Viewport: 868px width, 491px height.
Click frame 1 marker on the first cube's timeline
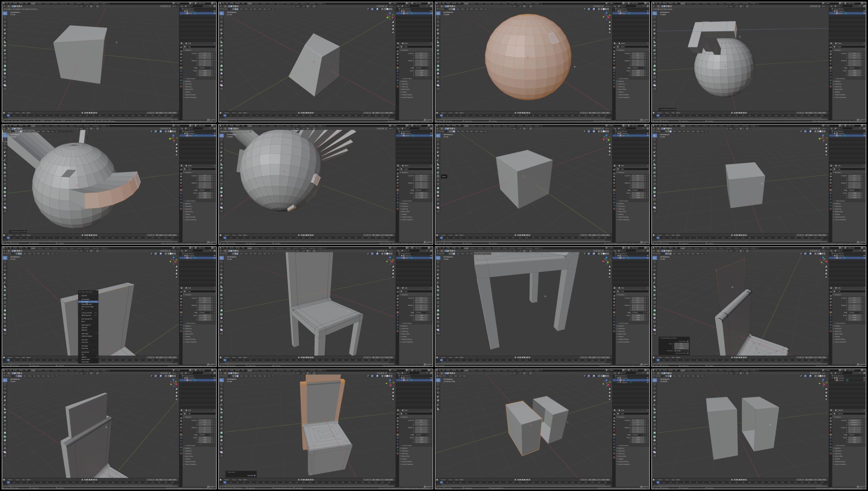point(8,116)
